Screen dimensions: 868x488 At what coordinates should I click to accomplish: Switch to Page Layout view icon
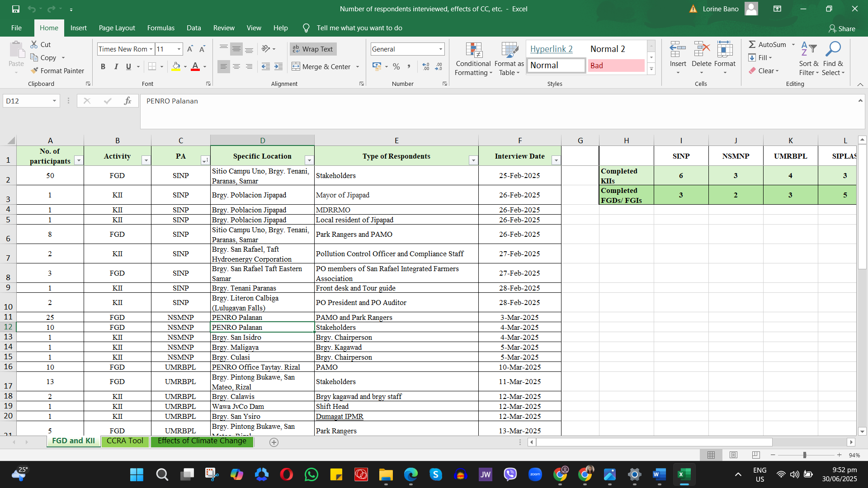pyautogui.click(x=733, y=455)
